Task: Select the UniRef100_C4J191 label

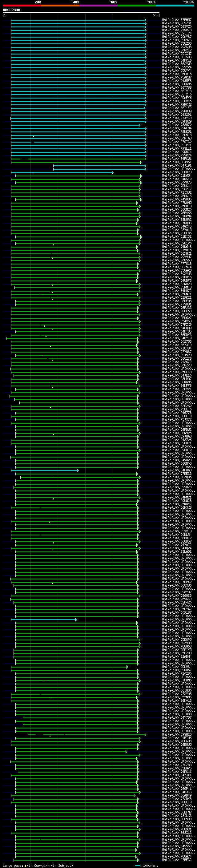Action: coord(177,165)
